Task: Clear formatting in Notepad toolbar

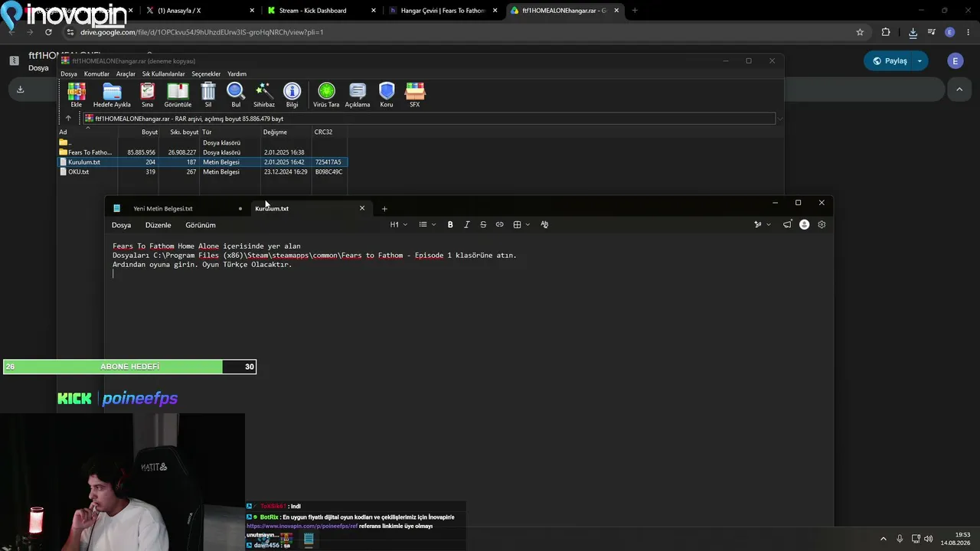Action: point(544,224)
